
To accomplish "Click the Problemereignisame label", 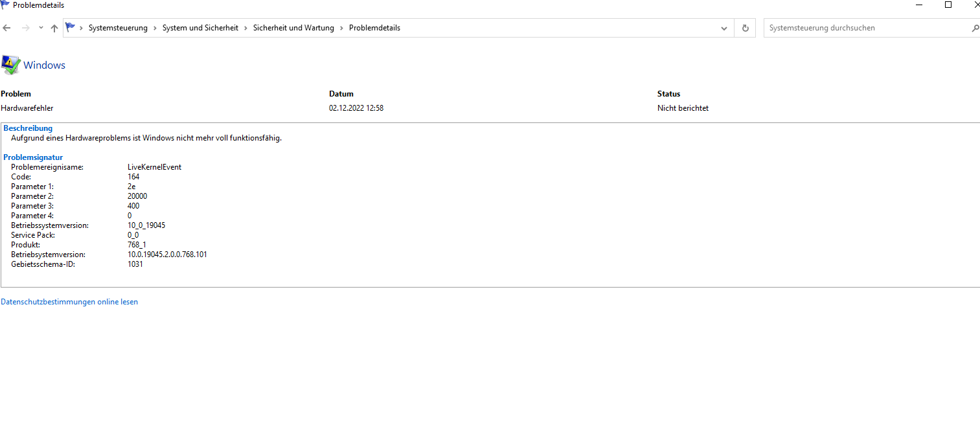I will (x=47, y=167).
